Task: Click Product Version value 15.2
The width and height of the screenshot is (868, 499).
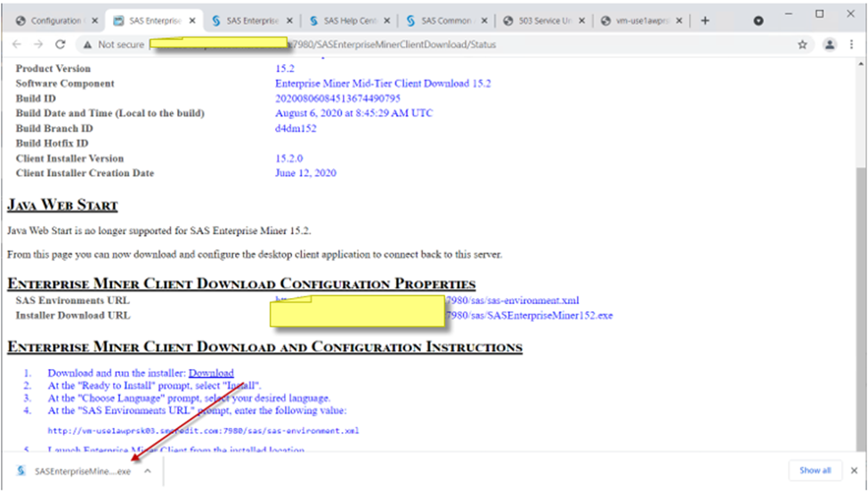Action: [x=285, y=68]
